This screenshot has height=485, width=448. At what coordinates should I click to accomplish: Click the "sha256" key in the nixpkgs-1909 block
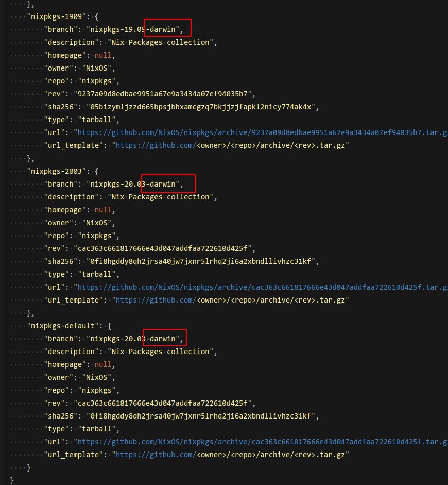point(61,107)
